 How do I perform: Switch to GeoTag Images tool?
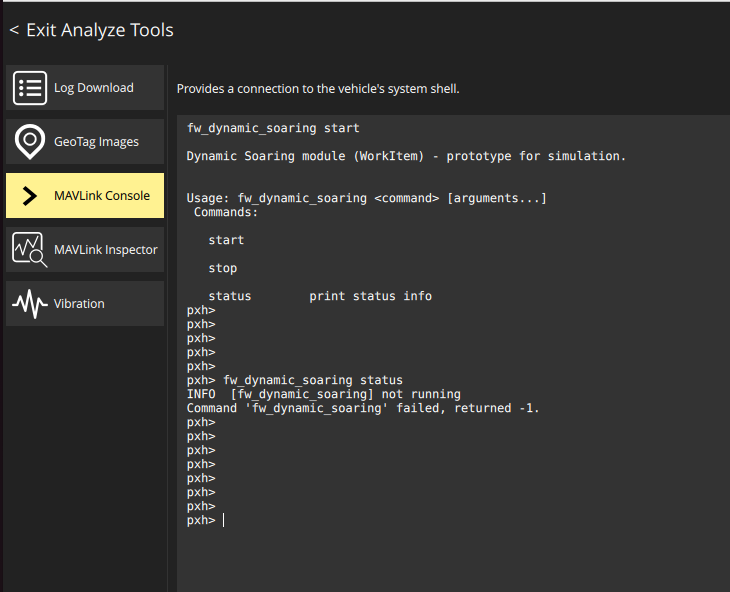point(96,142)
